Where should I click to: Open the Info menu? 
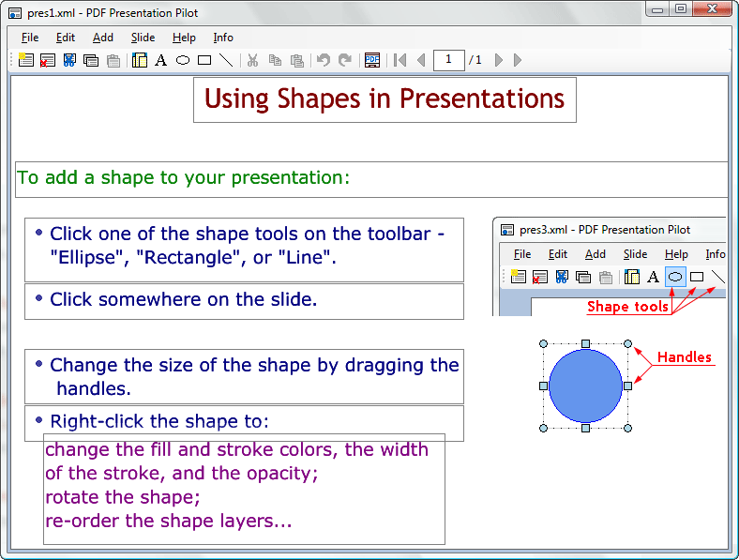[223, 38]
